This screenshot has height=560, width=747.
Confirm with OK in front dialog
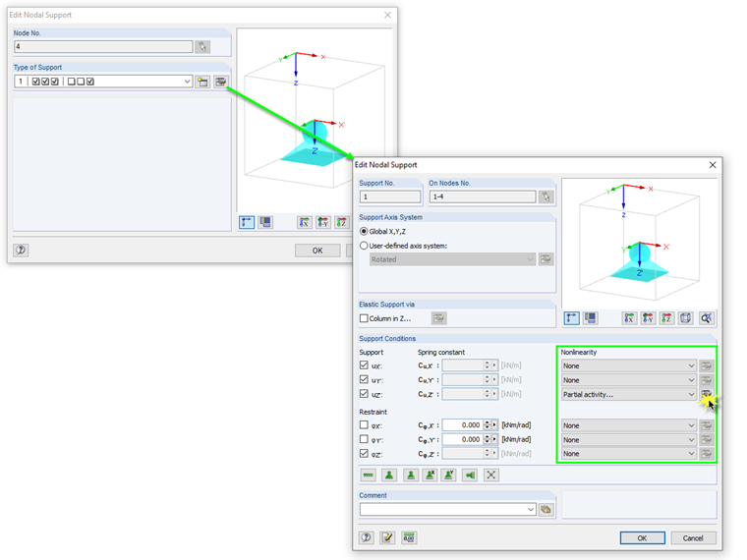pyautogui.click(x=642, y=538)
